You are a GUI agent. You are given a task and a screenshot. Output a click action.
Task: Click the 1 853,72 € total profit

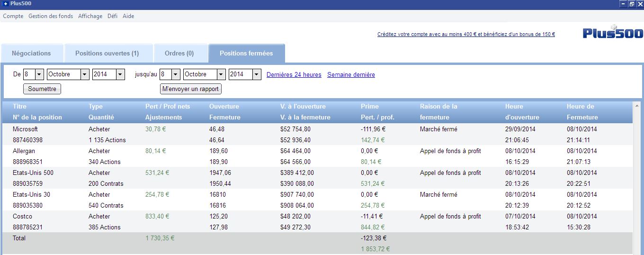pyautogui.click(x=376, y=249)
